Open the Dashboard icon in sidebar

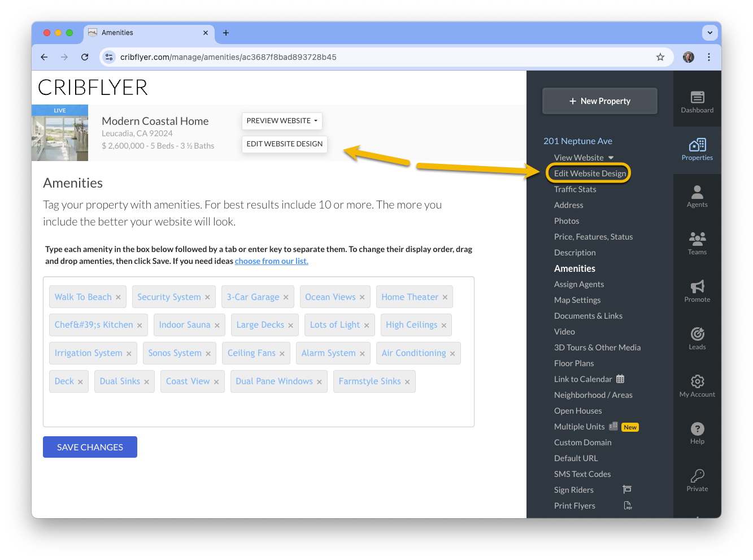[x=697, y=97]
